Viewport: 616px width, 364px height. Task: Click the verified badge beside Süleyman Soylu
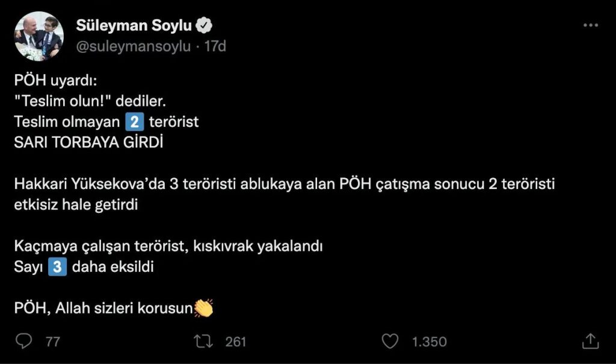click(x=205, y=25)
